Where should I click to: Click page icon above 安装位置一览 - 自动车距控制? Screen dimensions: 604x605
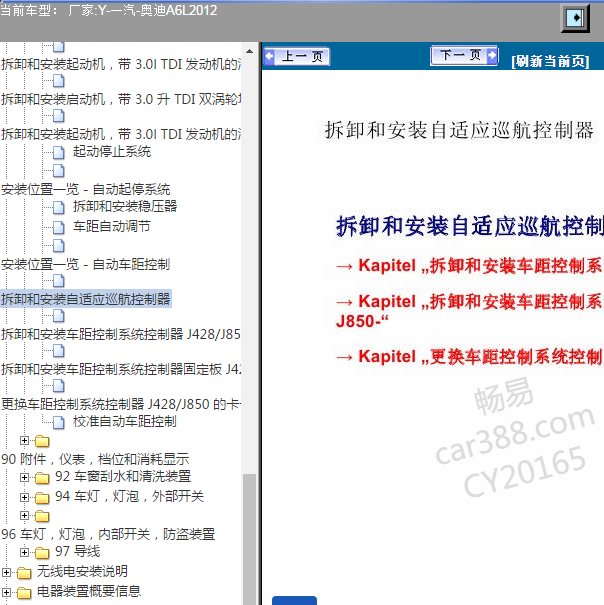pyautogui.click(x=59, y=246)
